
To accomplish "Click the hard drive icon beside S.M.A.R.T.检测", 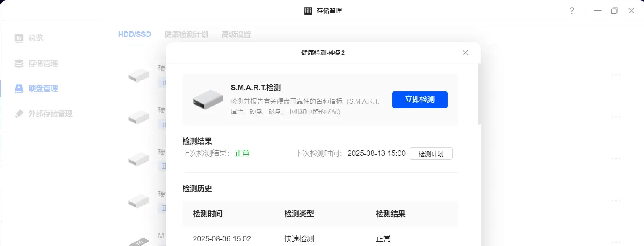I will [207, 100].
